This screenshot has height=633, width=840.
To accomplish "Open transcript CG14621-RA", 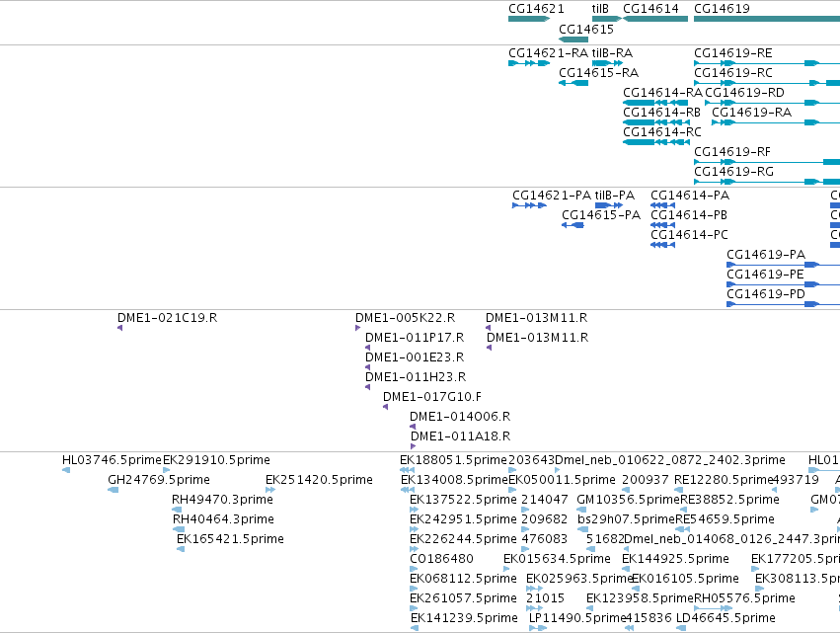I will coord(529,63).
